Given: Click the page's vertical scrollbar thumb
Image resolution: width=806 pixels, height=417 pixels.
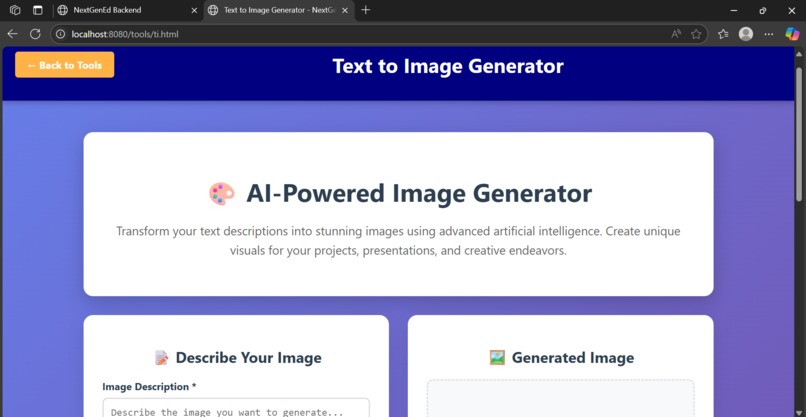Looking at the screenshot, I should point(799,134).
